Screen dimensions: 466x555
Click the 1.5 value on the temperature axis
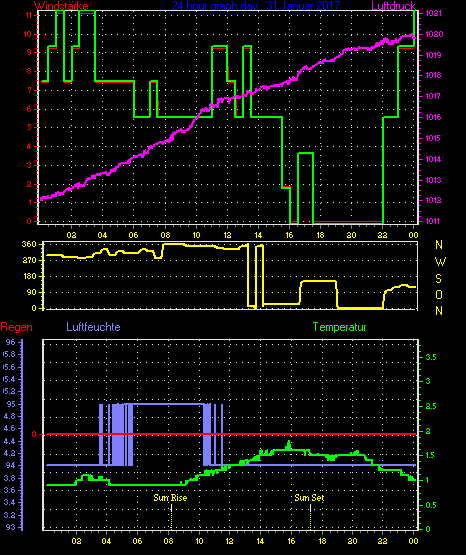tap(431, 456)
